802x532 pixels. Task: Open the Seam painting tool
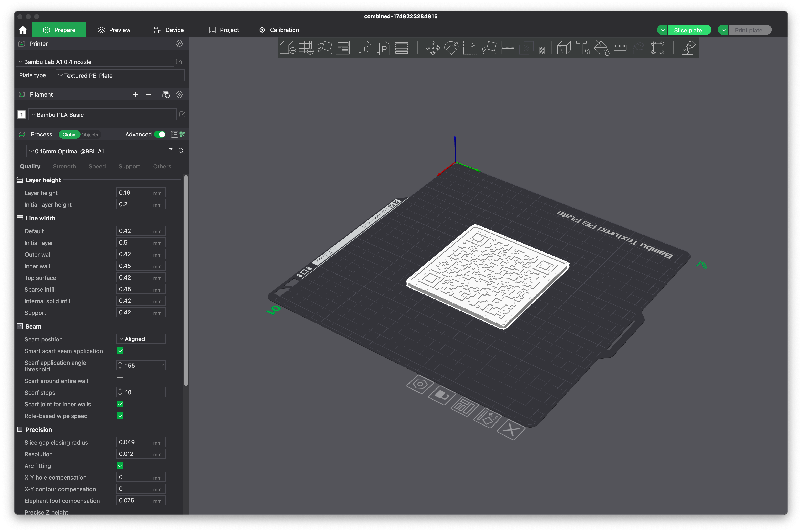click(x=564, y=48)
